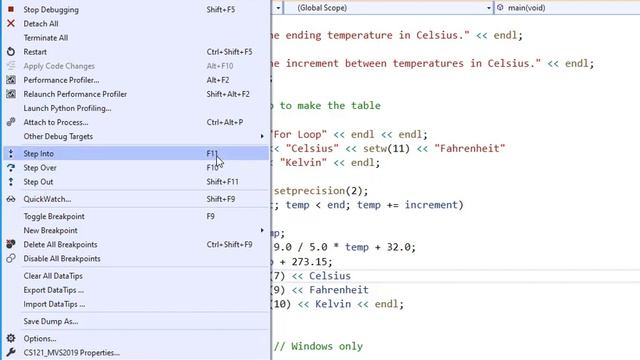
Task: Click 'setprecision(2);' in the code editor
Action: [x=321, y=191]
